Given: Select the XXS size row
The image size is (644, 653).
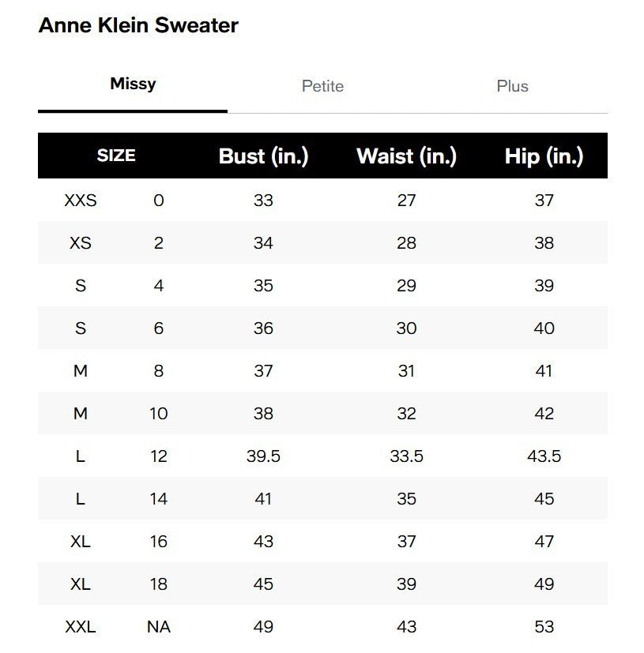Looking at the screenshot, I should click(81, 201).
